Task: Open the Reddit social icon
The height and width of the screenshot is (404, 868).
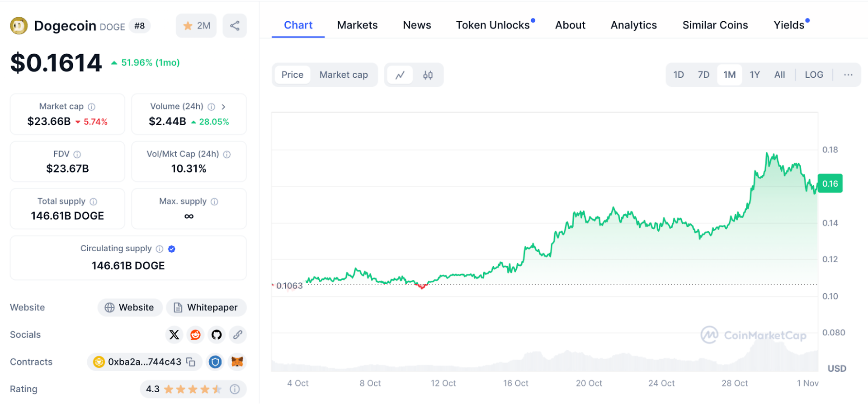Action: 195,335
